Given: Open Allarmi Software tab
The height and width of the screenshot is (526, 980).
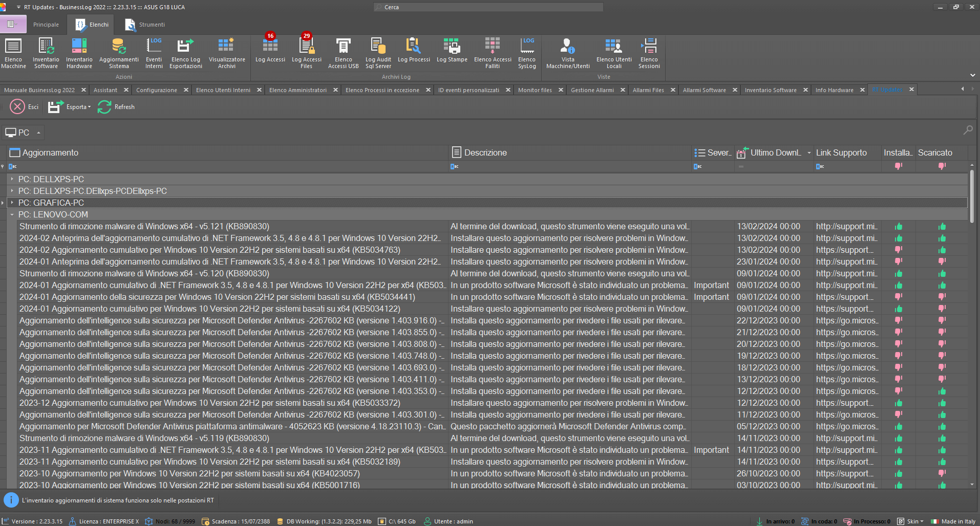Looking at the screenshot, I should pos(704,90).
